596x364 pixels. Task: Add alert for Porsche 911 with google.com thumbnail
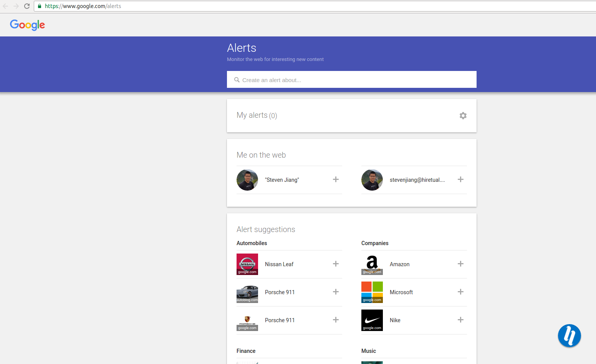[x=336, y=320]
